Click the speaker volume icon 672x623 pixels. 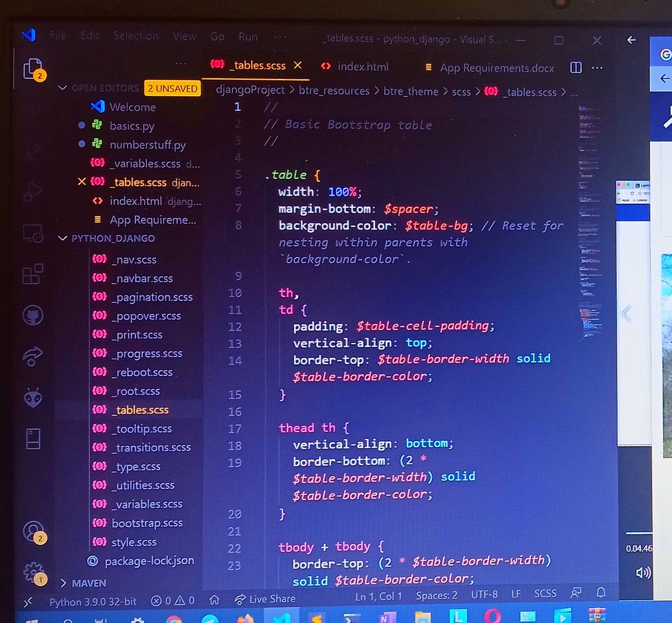[643, 572]
